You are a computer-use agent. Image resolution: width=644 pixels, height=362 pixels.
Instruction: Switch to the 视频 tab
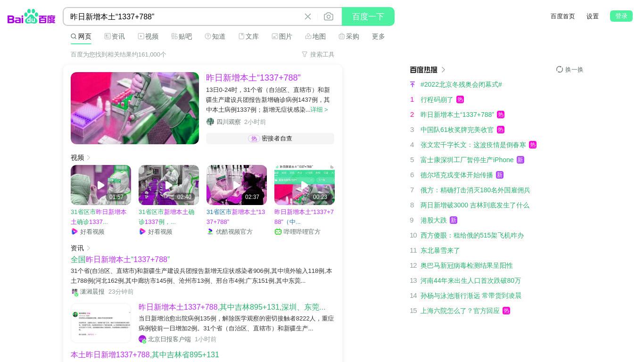pos(148,36)
